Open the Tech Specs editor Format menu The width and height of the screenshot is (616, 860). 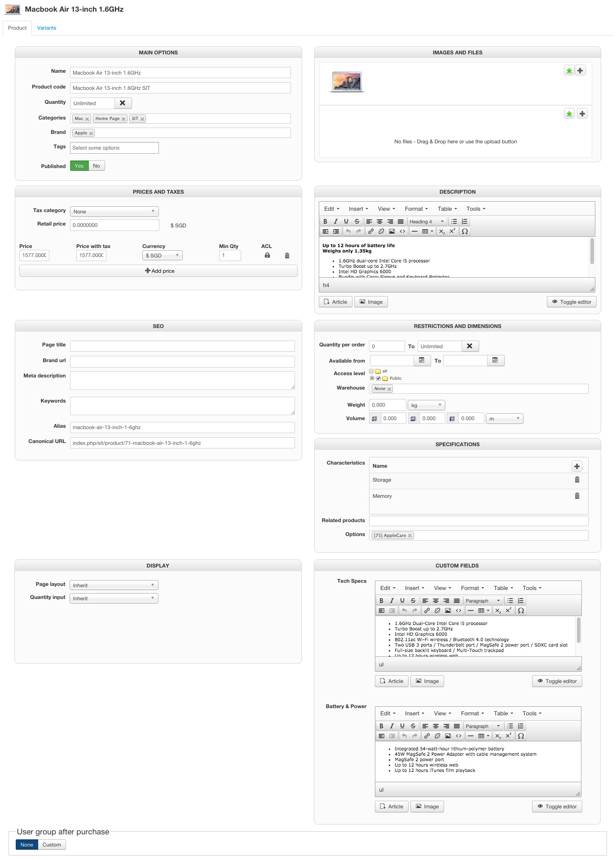pos(472,588)
